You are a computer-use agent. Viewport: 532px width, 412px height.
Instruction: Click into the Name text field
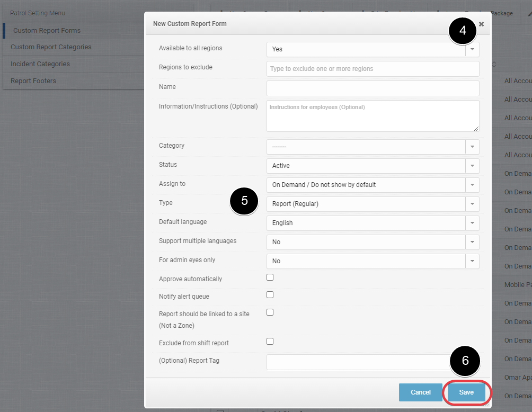(x=373, y=88)
